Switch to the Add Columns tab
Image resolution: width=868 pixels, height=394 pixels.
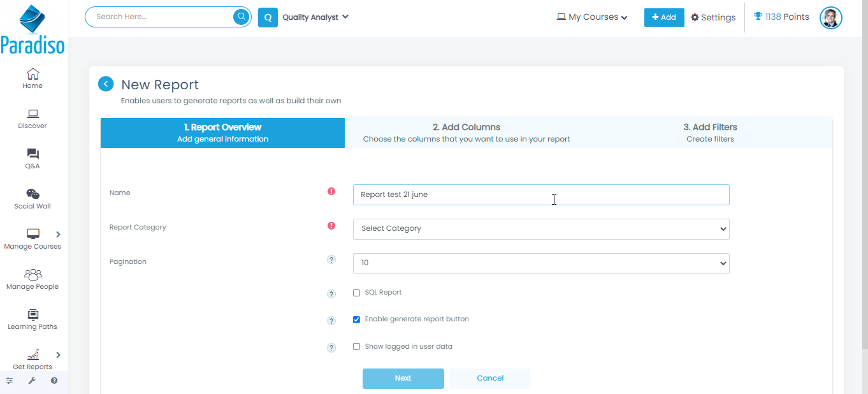tap(466, 133)
